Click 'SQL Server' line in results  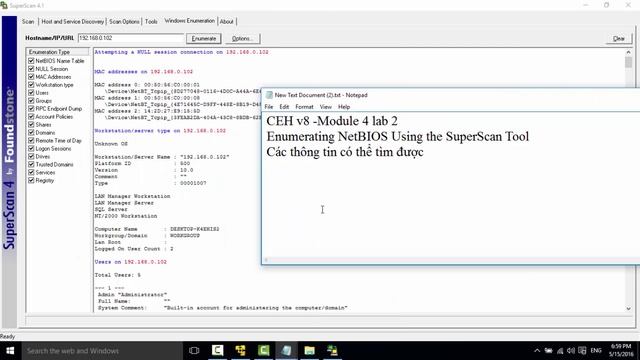111,209
